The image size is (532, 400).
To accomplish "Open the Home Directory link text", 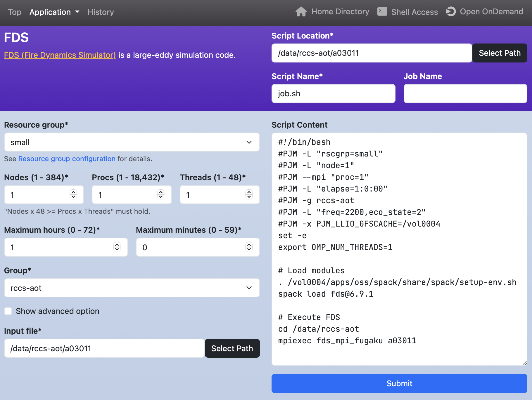I will coord(340,12).
